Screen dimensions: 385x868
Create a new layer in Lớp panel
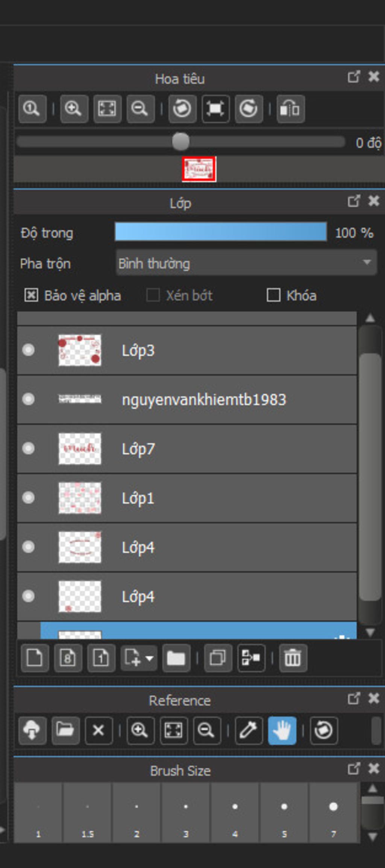[x=35, y=658]
